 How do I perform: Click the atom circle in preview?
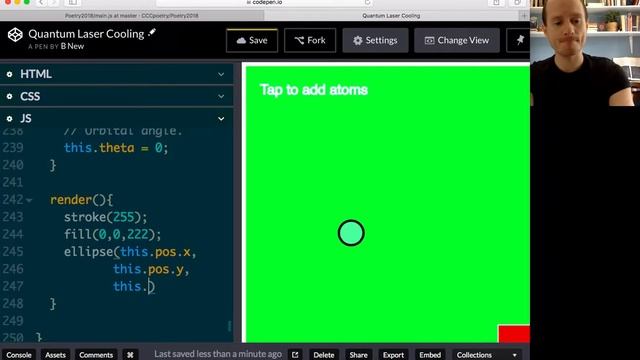(x=351, y=233)
